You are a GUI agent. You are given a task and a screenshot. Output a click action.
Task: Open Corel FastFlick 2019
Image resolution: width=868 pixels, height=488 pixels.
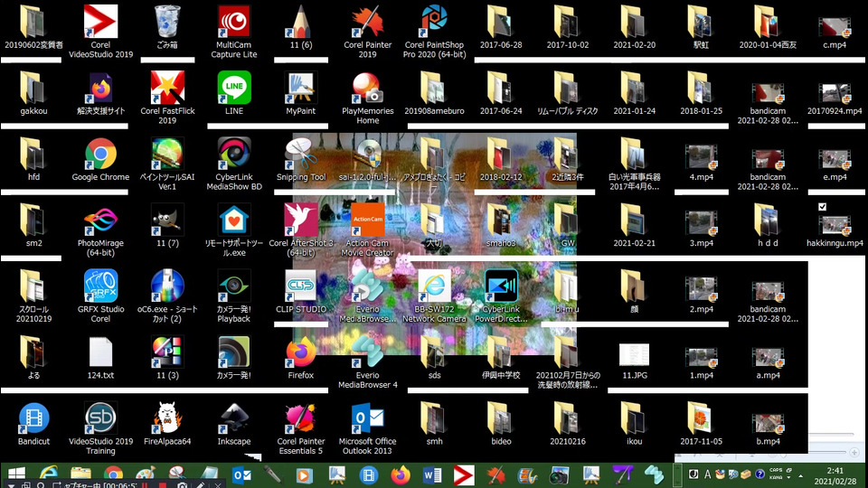tap(167, 98)
